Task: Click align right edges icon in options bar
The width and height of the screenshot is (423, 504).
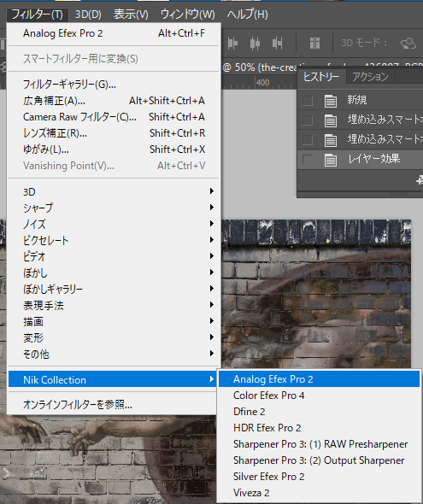Action: (x=277, y=43)
